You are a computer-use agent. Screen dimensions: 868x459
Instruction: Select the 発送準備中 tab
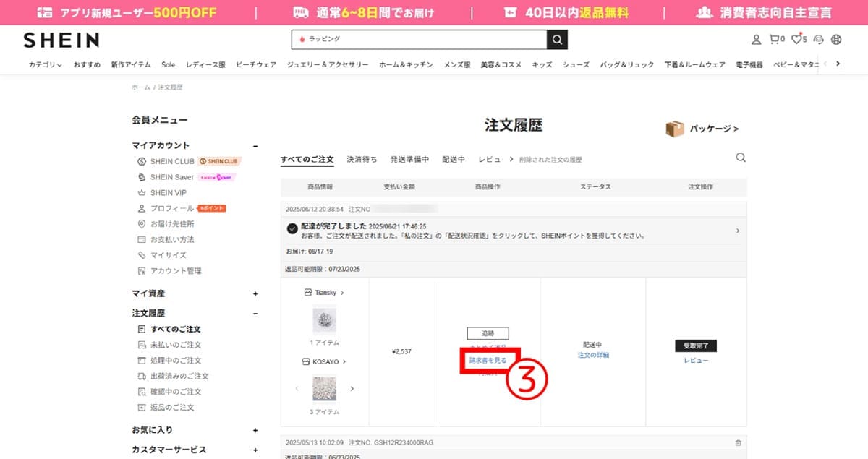pos(409,159)
